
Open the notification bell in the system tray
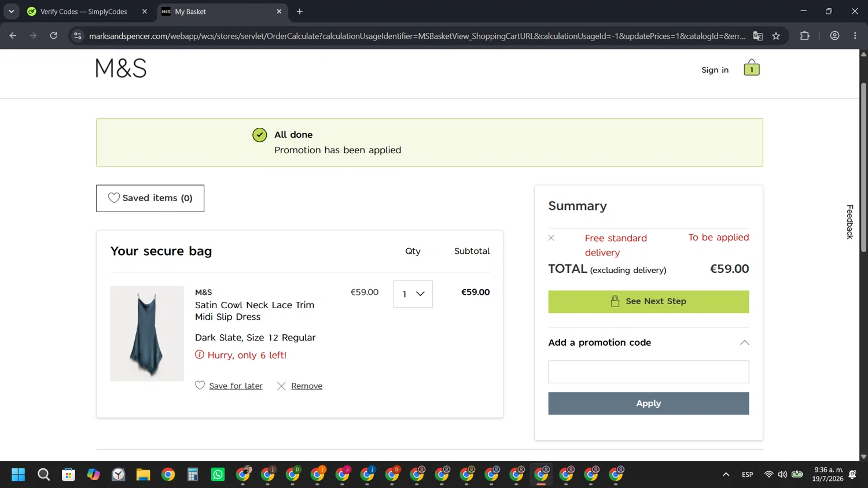tap(852, 475)
